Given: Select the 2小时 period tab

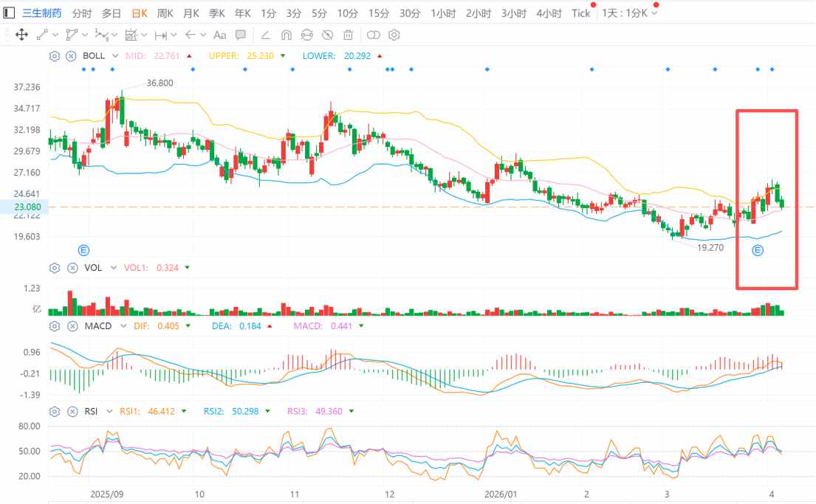Looking at the screenshot, I should coord(479,13).
